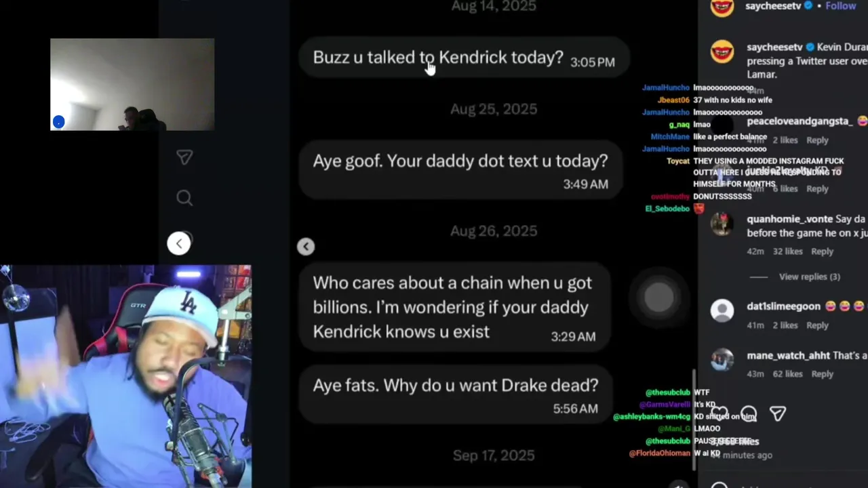
Task: Open the saycheesetv avatar beside the caption
Action: (722, 52)
